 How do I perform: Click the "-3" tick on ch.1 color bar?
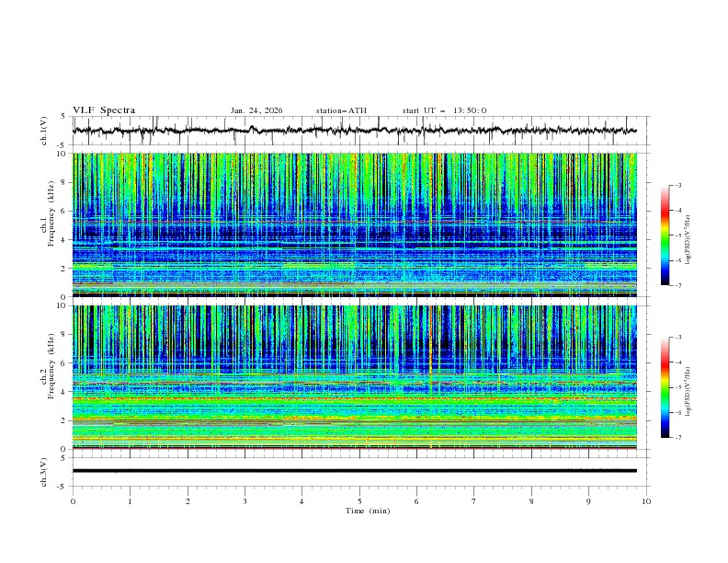coord(678,185)
